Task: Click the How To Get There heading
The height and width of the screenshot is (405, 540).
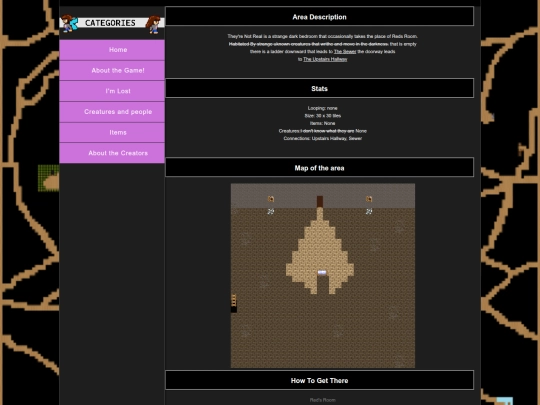Action: coord(320,380)
